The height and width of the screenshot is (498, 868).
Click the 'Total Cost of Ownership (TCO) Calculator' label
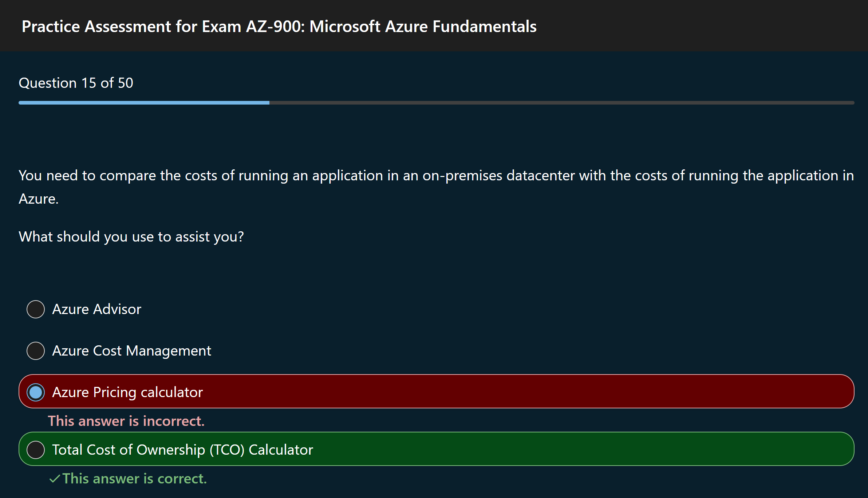pyautogui.click(x=182, y=450)
